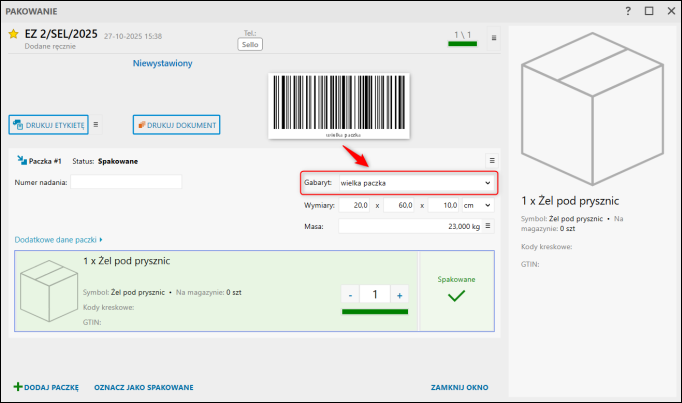
Task: Click the Dodaj paczkę plus icon
Action: coord(17,387)
